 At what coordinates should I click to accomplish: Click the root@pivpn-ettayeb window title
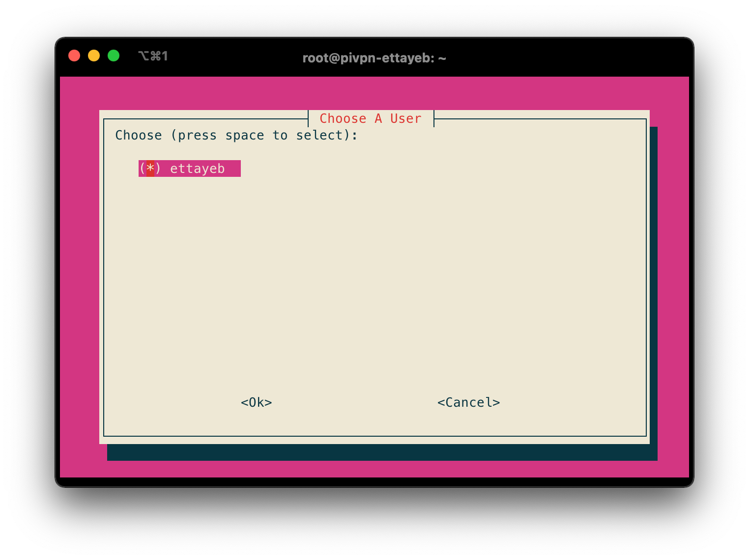point(374,58)
